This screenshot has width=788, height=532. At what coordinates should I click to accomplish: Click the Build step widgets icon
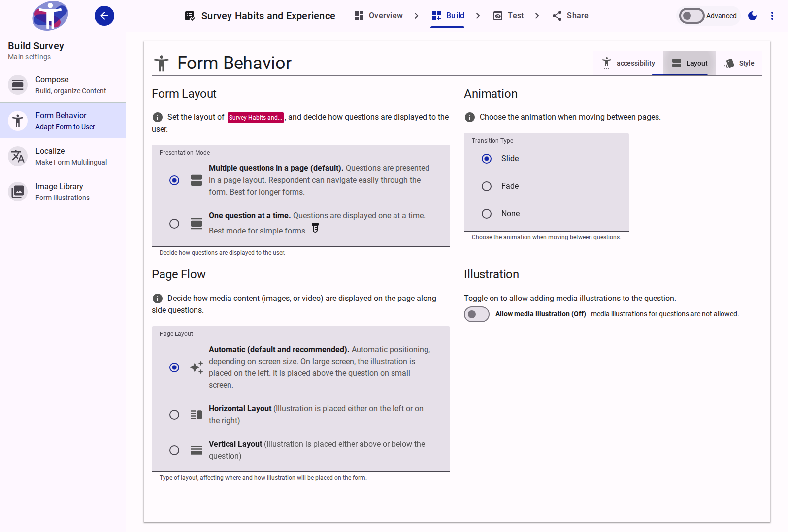(436, 16)
